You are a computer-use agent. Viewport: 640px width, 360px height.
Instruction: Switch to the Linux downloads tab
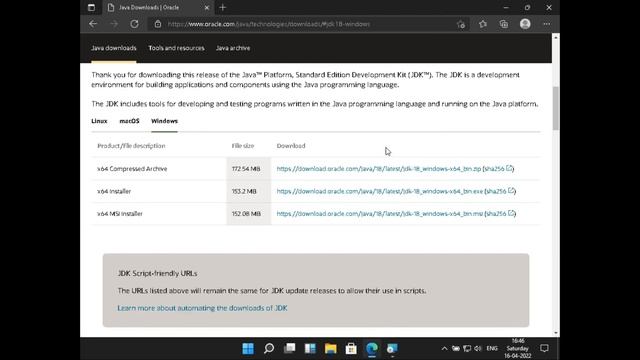99,121
